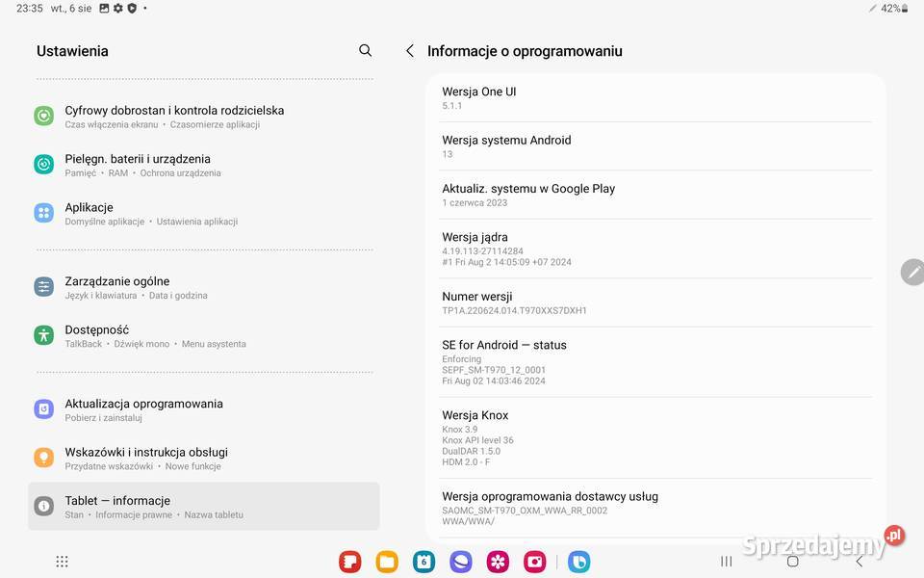This screenshot has height=578, width=924.
Task: Tap the '1 czerwca 2023' date text
Action: coord(475,202)
